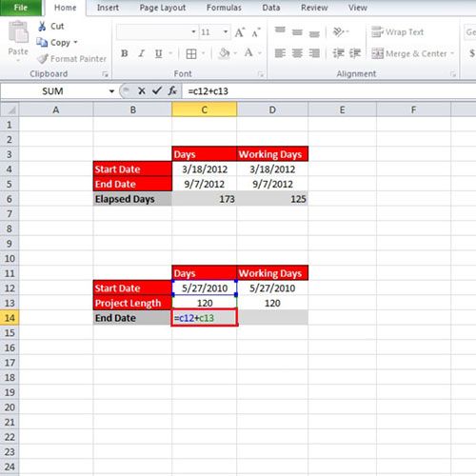This screenshot has height=476, width=476.
Task: Switch to the Formulas tab
Action: click(224, 8)
